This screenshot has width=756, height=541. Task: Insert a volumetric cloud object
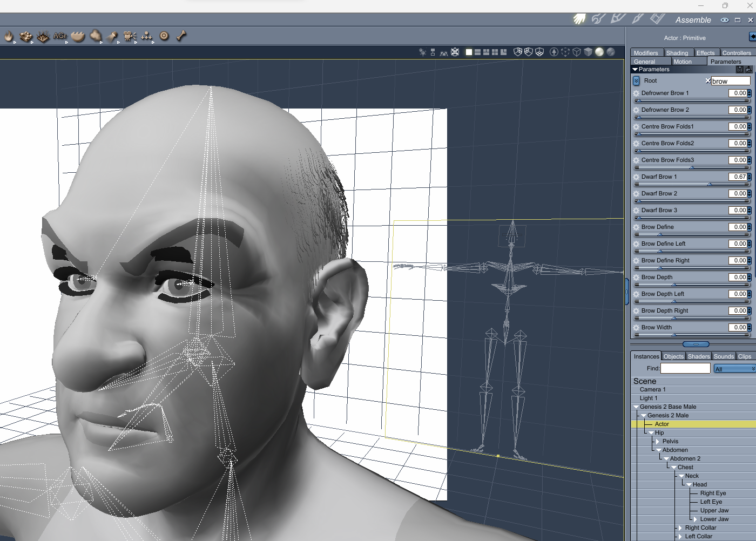click(x=96, y=36)
